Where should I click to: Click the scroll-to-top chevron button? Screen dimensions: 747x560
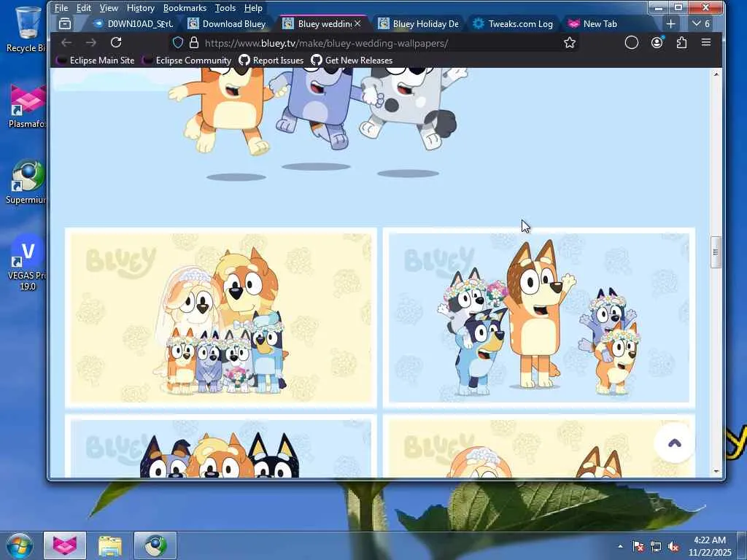[x=675, y=443]
